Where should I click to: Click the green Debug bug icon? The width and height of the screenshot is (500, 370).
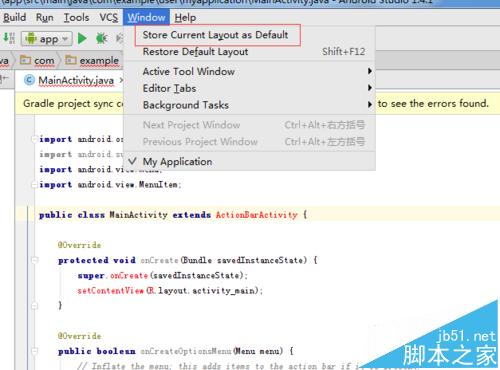[x=102, y=39]
